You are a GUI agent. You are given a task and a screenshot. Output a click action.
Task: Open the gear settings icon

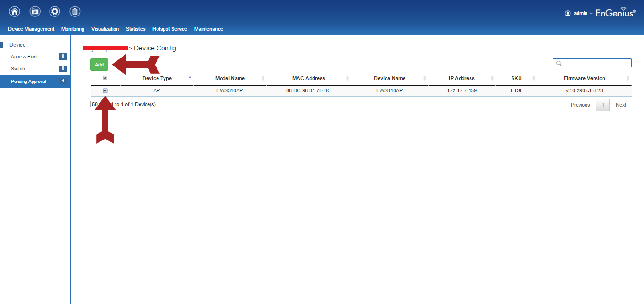[x=55, y=11]
